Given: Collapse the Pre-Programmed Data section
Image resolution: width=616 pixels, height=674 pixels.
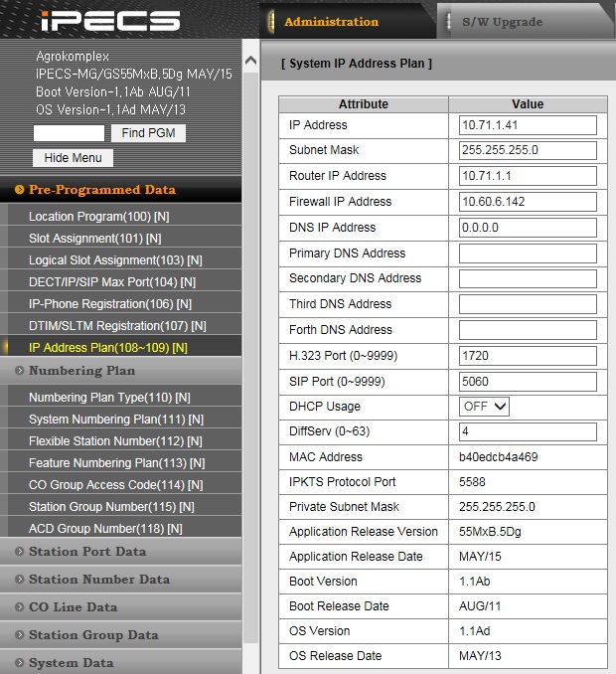Looking at the screenshot, I should tap(101, 190).
